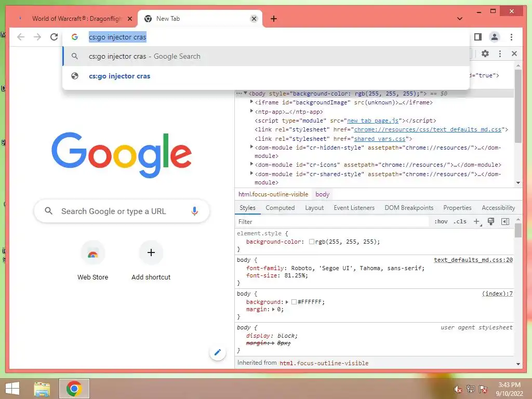Open the new_tab_page.js link
This screenshot has height=399, width=532.
(x=373, y=121)
